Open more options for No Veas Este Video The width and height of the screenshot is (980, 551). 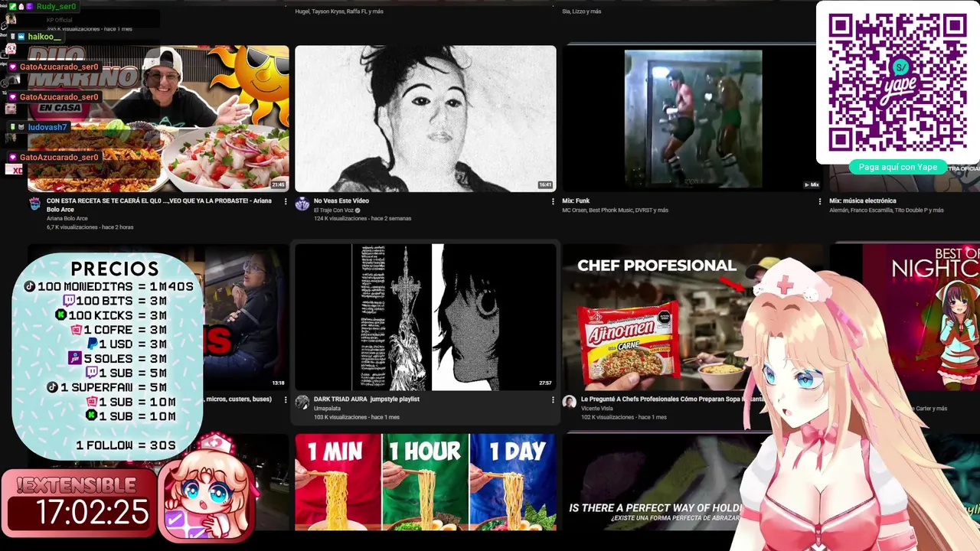click(x=553, y=201)
